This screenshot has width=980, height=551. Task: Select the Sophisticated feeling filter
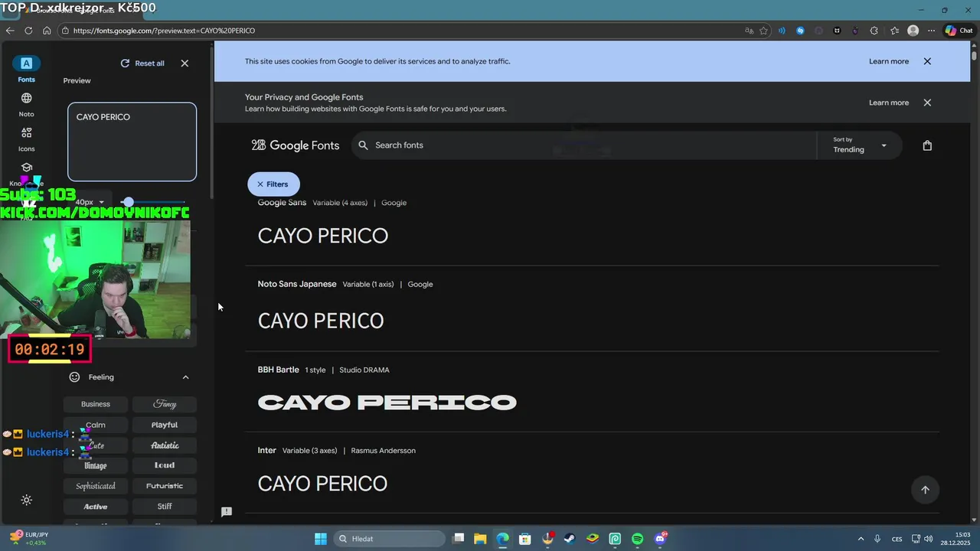pos(96,486)
